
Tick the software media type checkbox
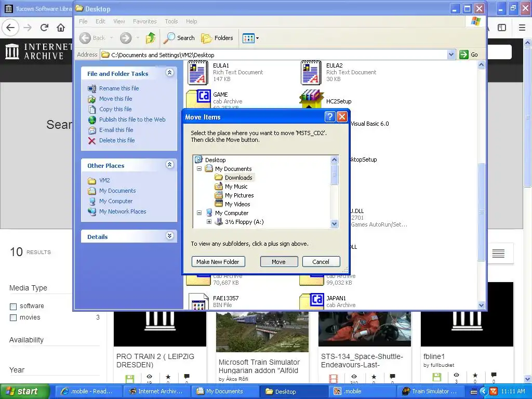pos(13,307)
